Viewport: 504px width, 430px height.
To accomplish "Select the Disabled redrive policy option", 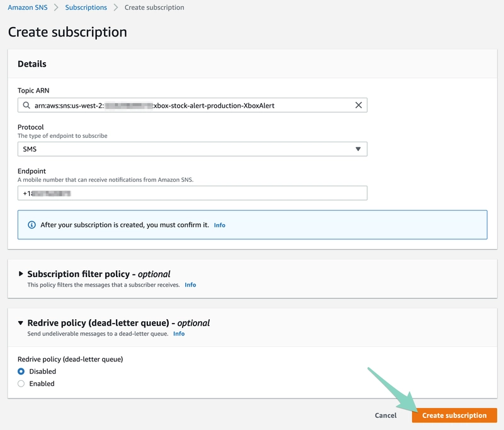I will (x=21, y=371).
